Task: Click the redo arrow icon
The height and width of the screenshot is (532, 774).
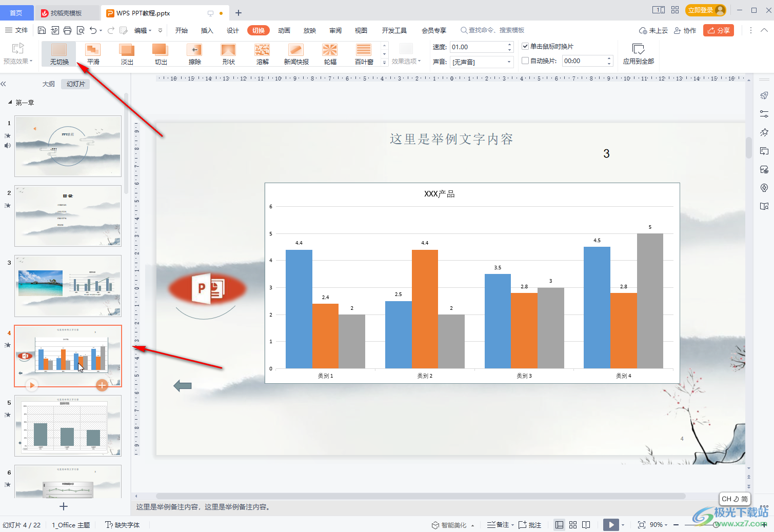Action: click(111, 30)
